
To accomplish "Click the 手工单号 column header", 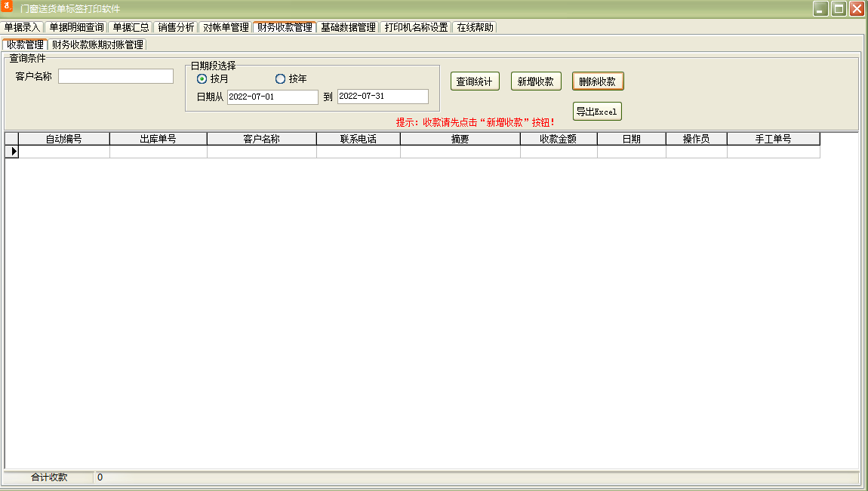I will [x=774, y=139].
